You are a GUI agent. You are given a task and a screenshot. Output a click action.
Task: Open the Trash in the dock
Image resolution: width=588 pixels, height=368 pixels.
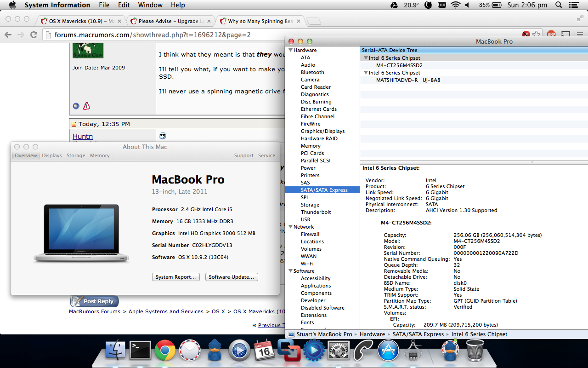(475, 351)
